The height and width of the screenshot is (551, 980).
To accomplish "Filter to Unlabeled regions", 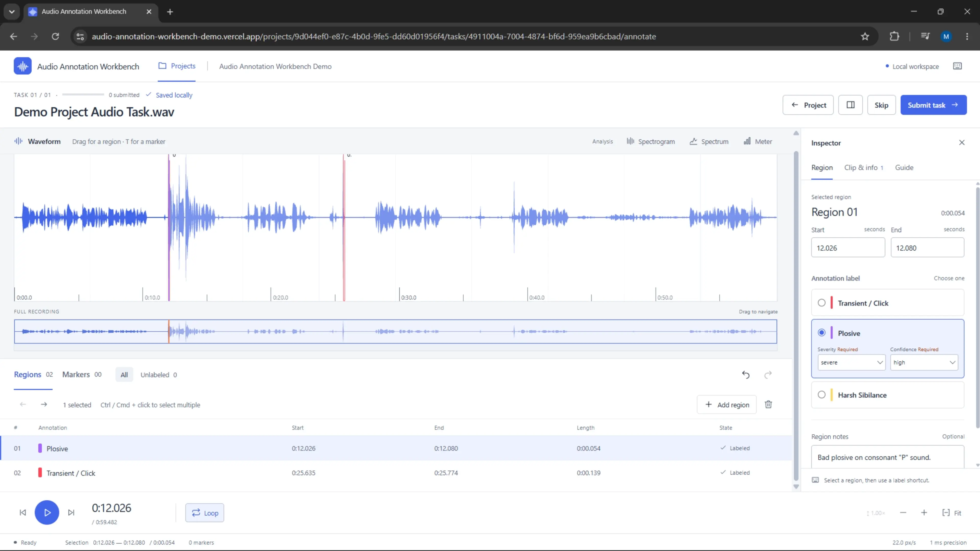I will click(x=159, y=375).
